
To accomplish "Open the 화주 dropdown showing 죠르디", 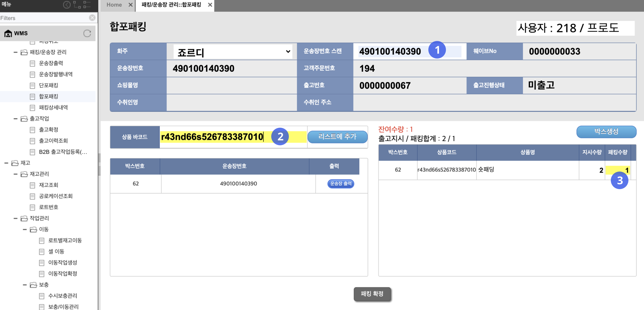I will coord(232,52).
